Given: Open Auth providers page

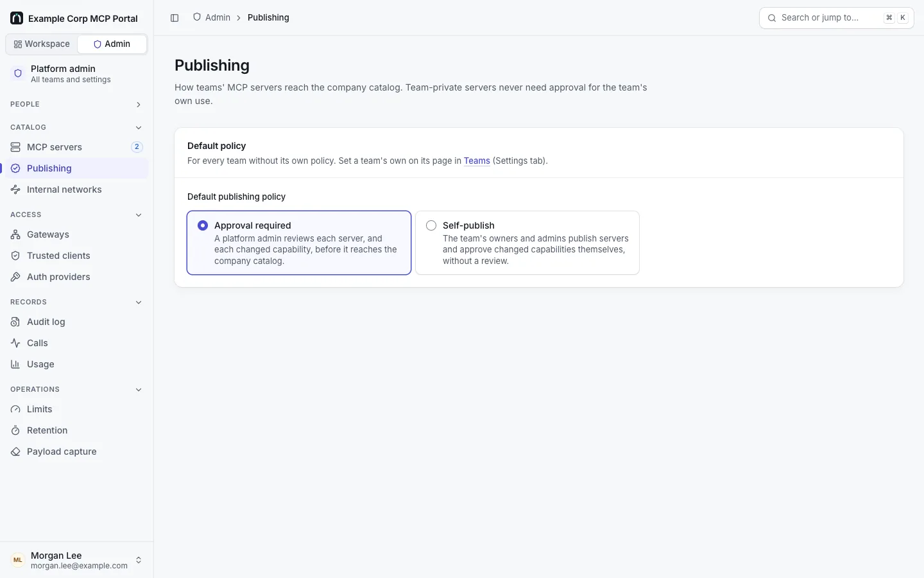Looking at the screenshot, I should pos(76,277).
